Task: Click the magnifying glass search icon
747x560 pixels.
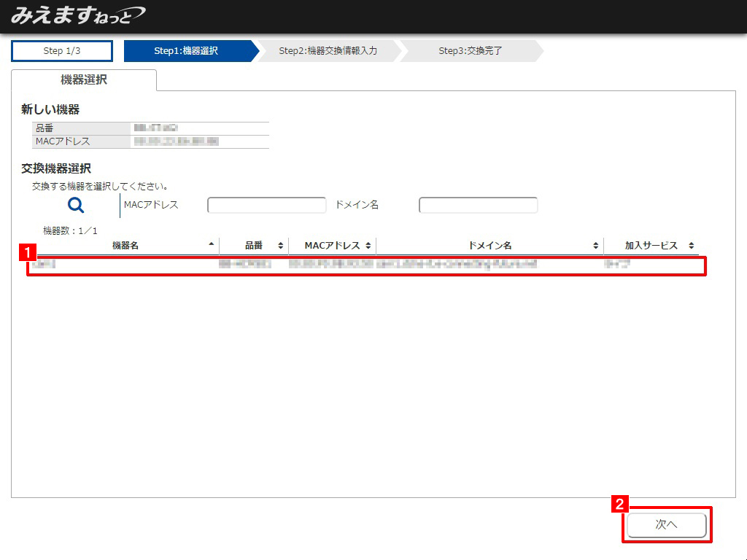Action: pyautogui.click(x=75, y=206)
